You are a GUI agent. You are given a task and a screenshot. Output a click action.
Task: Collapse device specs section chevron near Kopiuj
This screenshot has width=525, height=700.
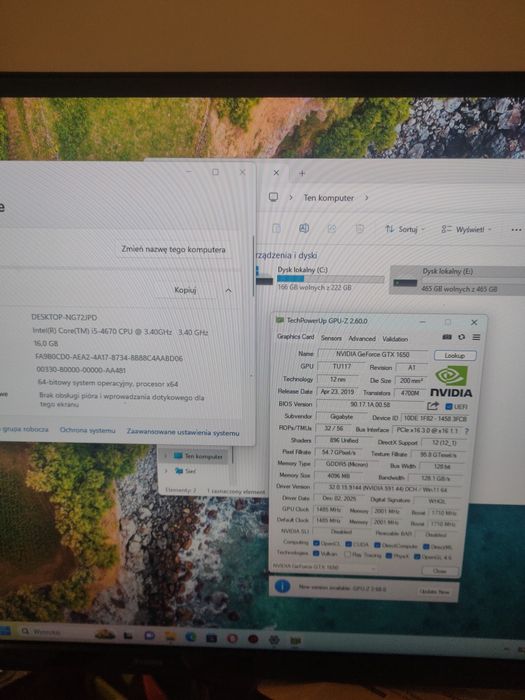(x=228, y=291)
